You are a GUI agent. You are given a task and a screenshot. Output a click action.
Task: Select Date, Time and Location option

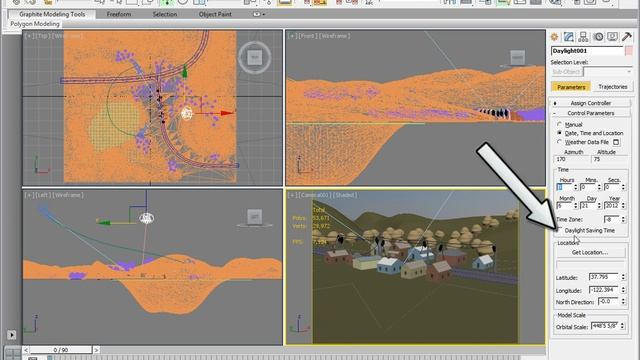coord(559,133)
